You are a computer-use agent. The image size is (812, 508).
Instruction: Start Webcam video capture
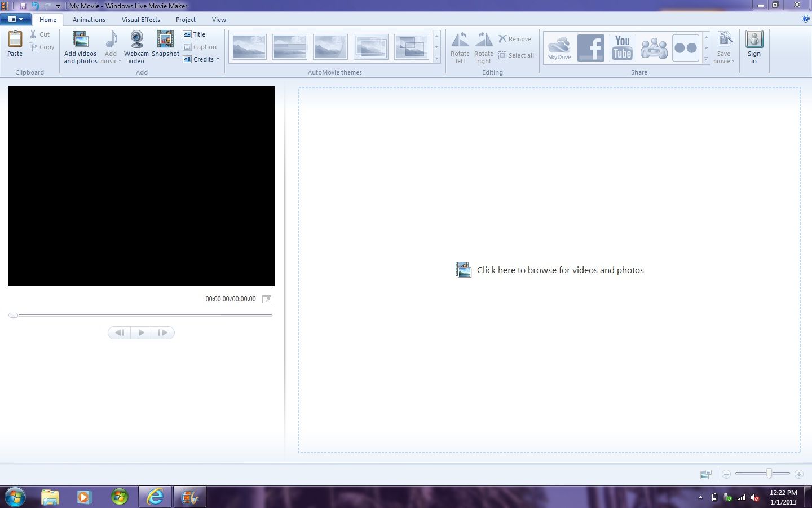pyautogui.click(x=136, y=47)
